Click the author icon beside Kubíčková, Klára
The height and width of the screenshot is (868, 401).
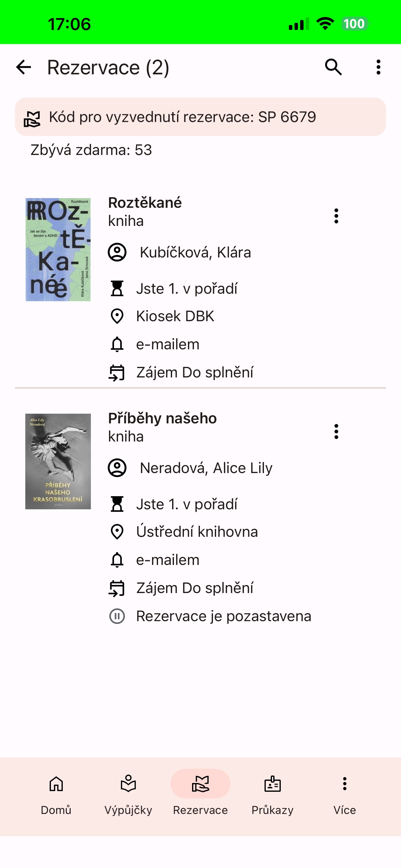[x=117, y=252]
